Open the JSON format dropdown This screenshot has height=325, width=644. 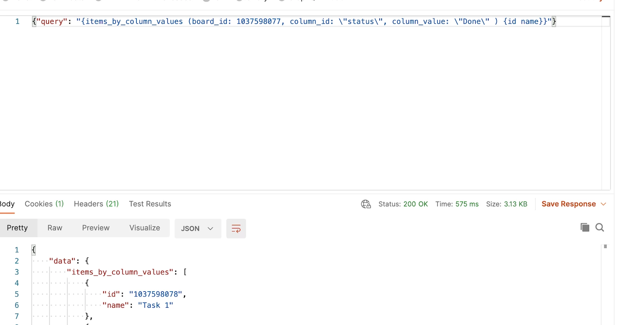(x=198, y=228)
